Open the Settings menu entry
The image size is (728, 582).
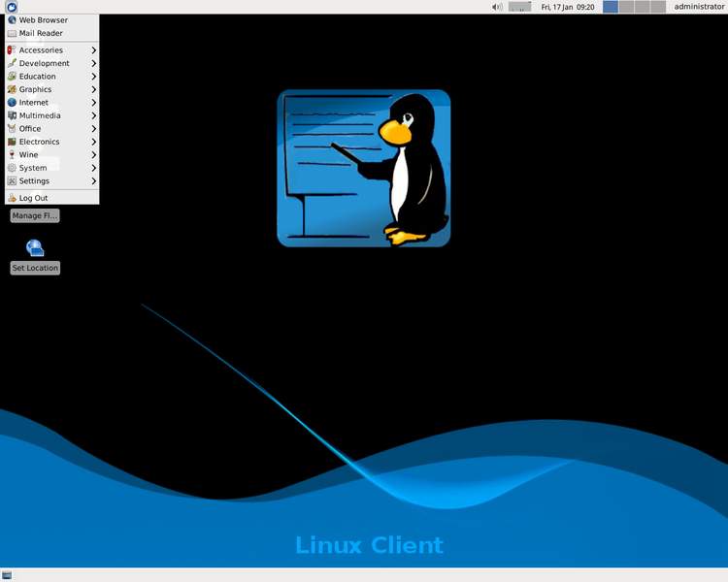52,180
